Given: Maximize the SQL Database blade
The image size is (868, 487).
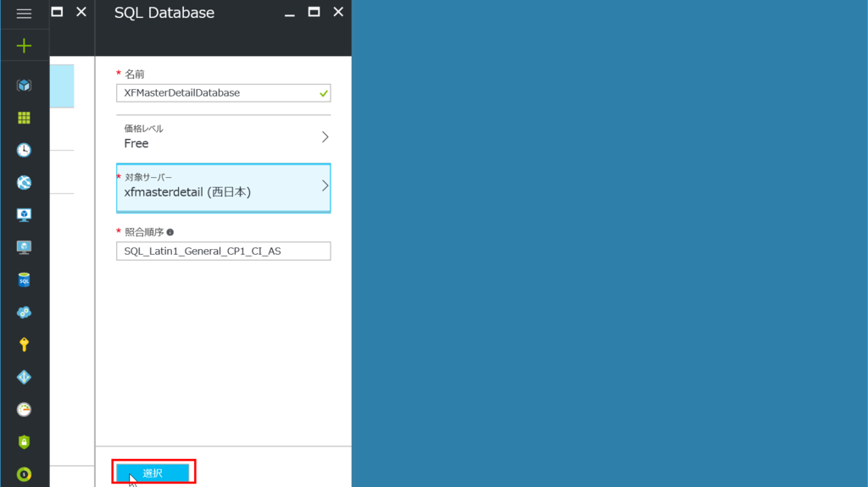Looking at the screenshot, I should point(314,12).
